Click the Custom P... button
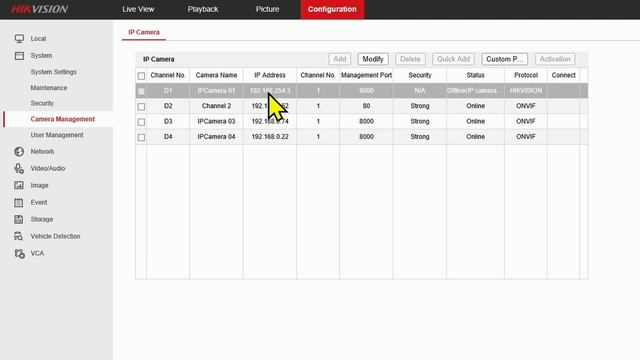 click(x=504, y=59)
